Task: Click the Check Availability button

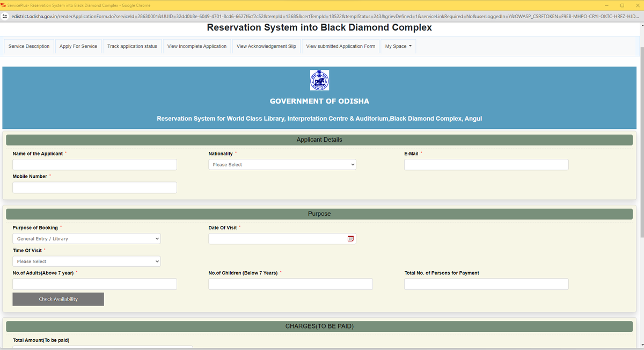Action: point(58,299)
